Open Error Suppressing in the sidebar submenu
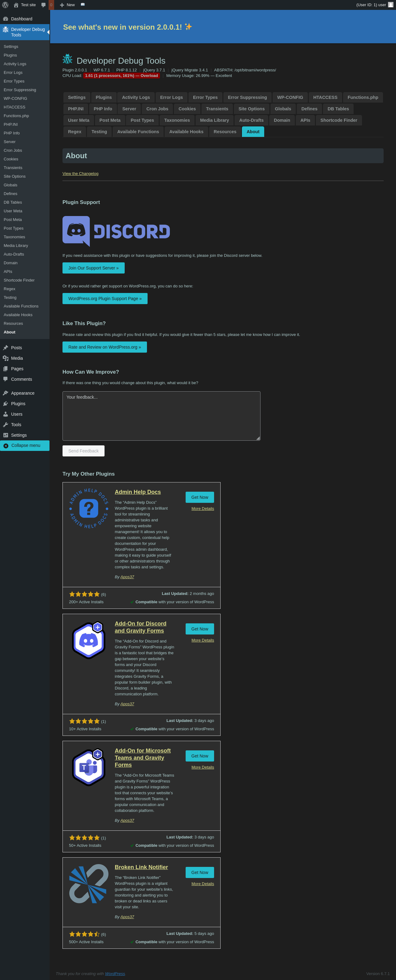396x980 pixels. pos(20,90)
